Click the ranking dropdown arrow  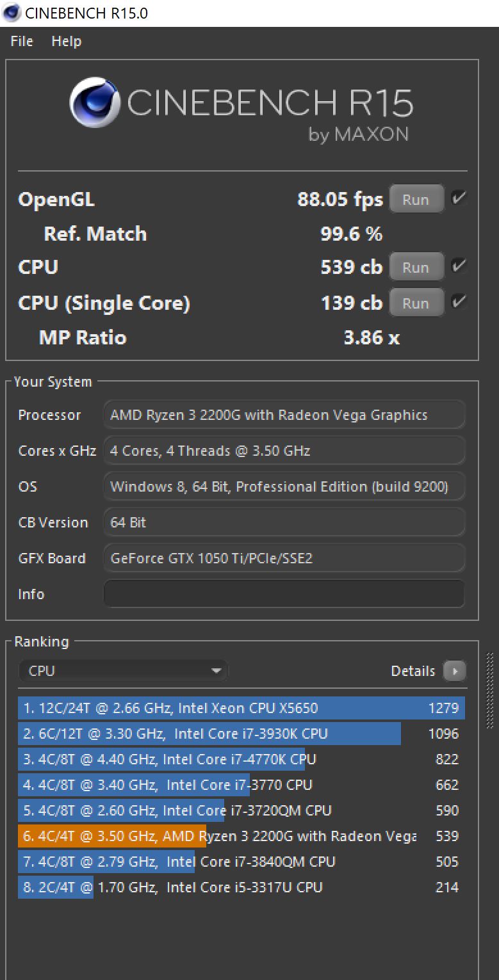216,671
